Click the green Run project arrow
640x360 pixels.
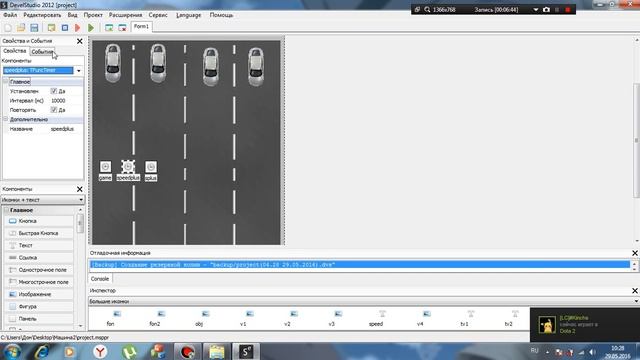(x=91, y=28)
